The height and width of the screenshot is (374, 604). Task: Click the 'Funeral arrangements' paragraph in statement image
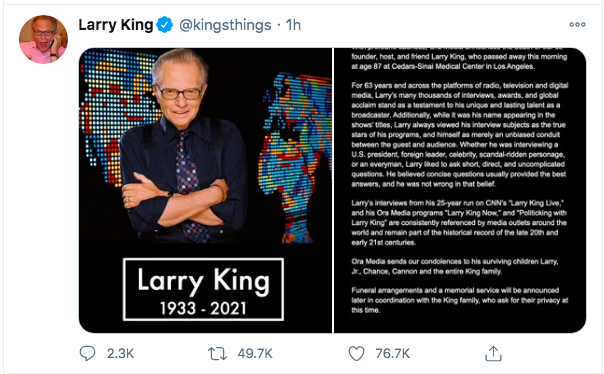(460, 300)
